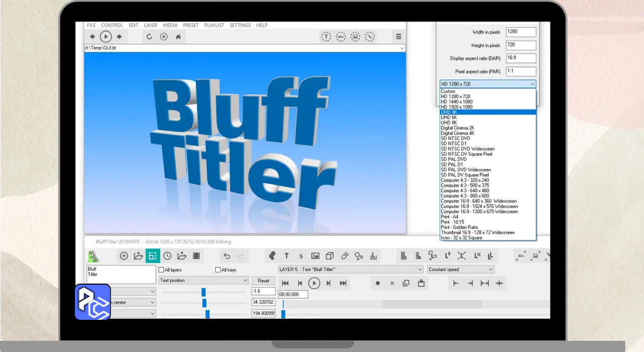Viewport: 644px width, 352px height.
Task: Click the 00:00.000 time field
Action: point(293,295)
